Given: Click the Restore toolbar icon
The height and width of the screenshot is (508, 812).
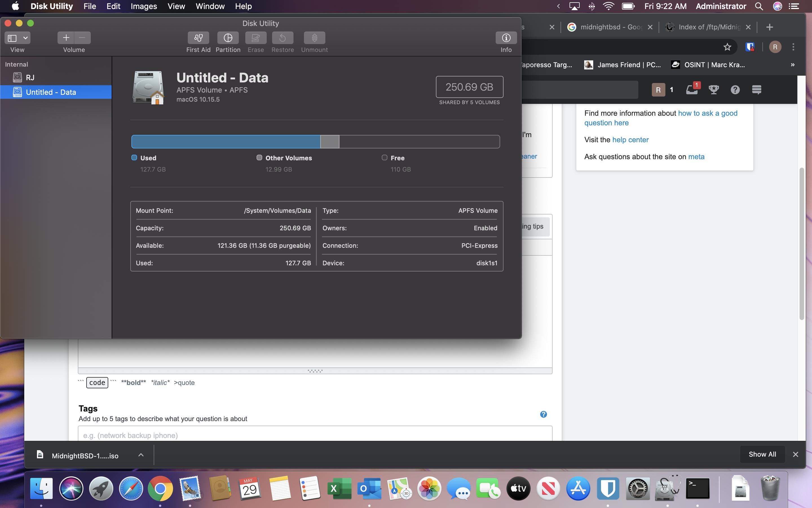Looking at the screenshot, I should (283, 38).
